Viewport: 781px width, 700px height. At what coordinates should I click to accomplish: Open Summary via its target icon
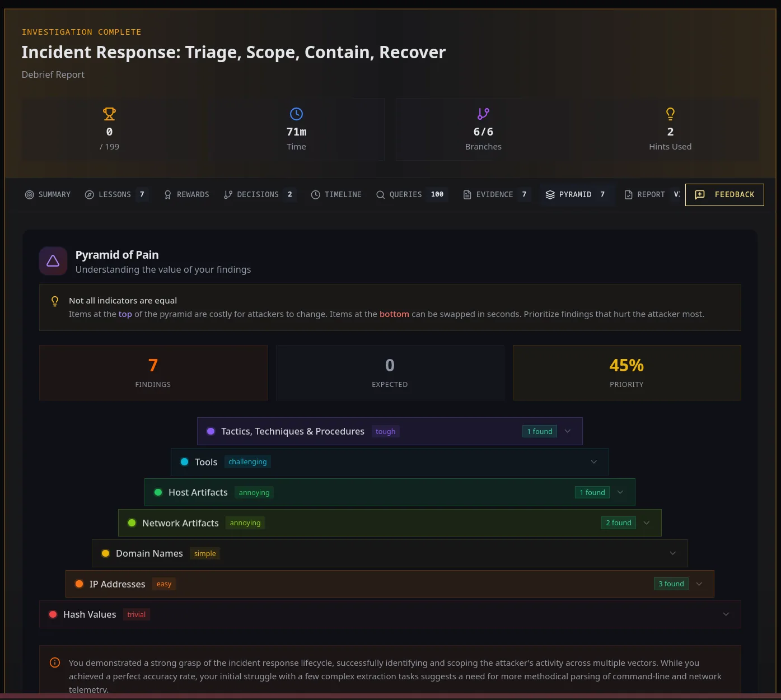pyautogui.click(x=30, y=194)
